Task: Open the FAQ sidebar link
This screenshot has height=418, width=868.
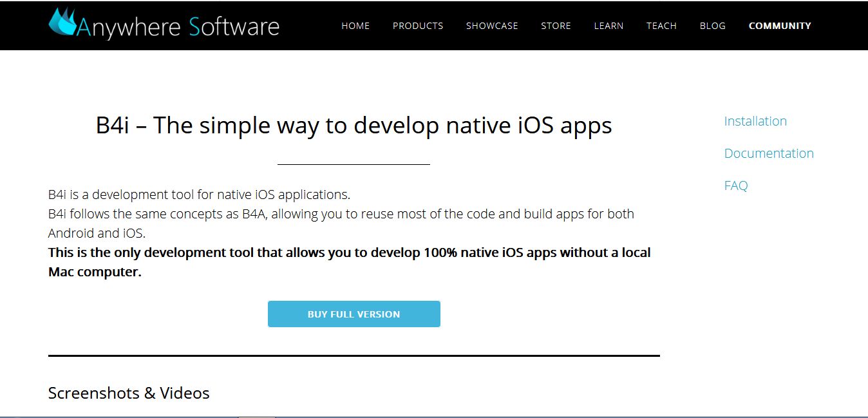Action: point(736,185)
